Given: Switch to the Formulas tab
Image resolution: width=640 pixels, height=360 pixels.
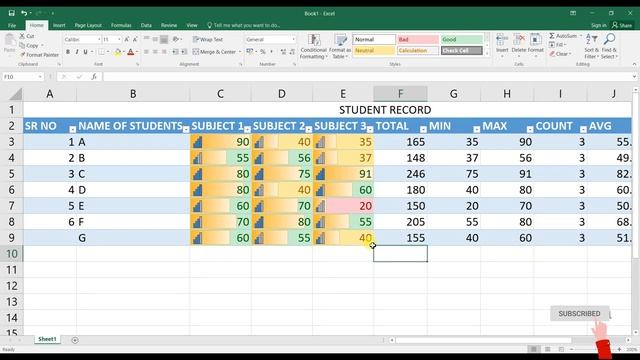Looking at the screenshot, I should pyautogui.click(x=121, y=25).
